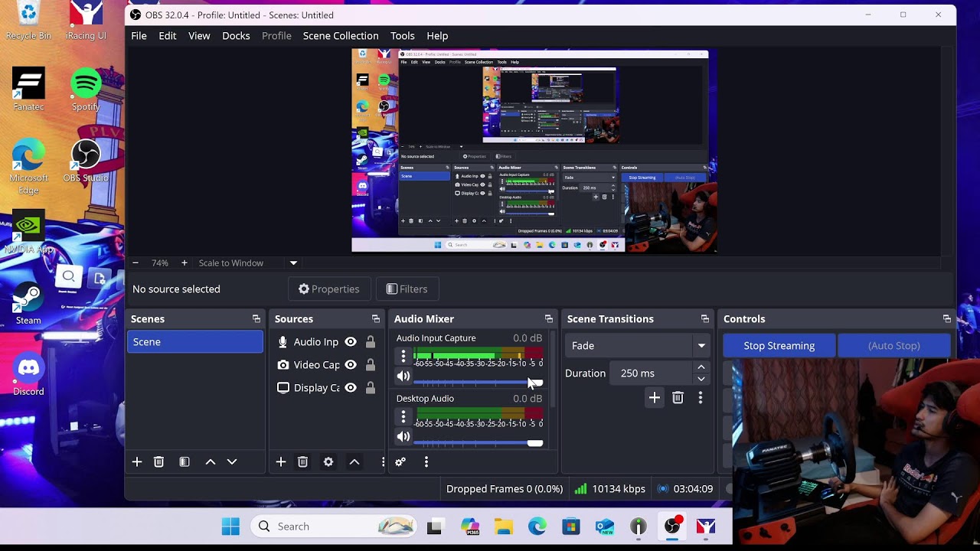Open the Scene Collection menu

341,36
